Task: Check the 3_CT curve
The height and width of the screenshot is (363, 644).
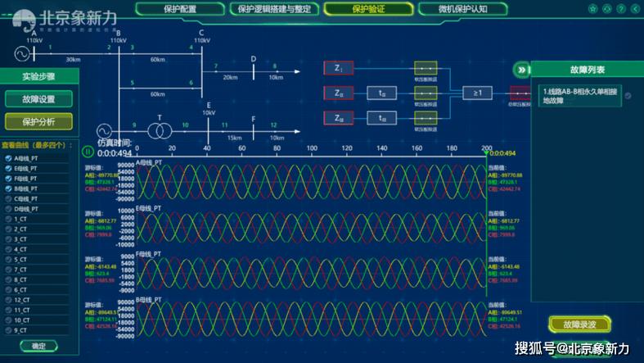Action: pyautogui.click(x=8, y=239)
